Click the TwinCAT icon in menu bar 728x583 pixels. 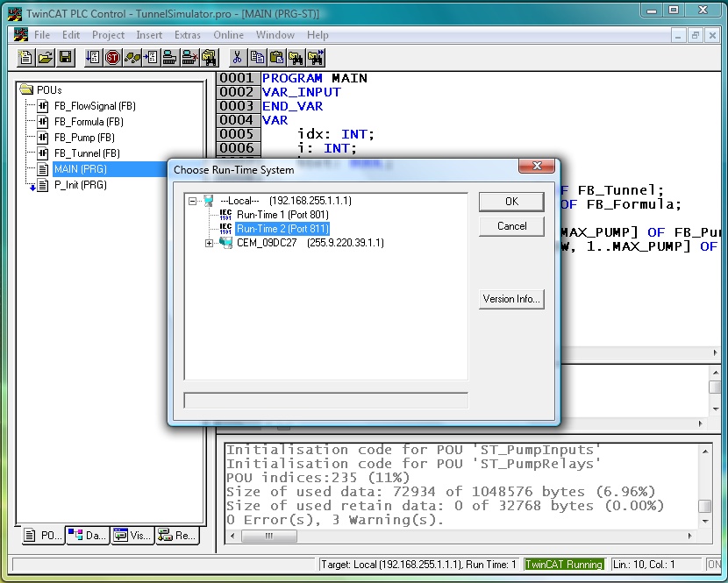coord(20,35)
